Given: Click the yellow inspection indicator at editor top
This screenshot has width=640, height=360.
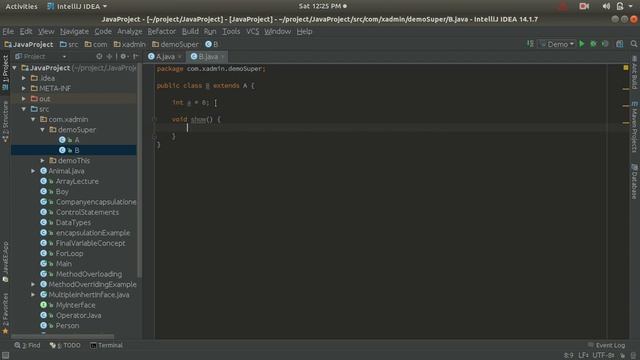Looking at the screenshot, I should point(626,68).
